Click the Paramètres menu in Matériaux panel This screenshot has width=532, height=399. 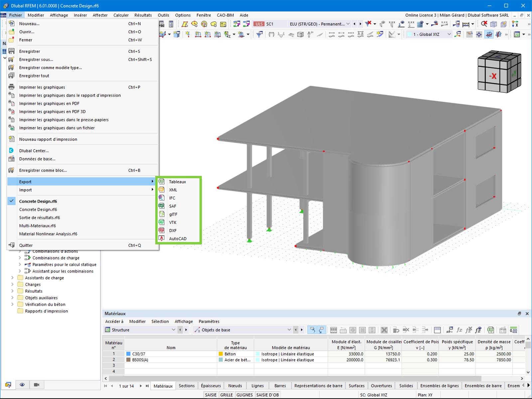[209, 321]
